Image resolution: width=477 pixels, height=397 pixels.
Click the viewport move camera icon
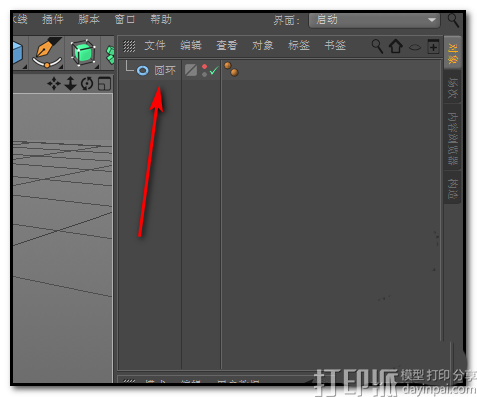(x=54, y=83)
